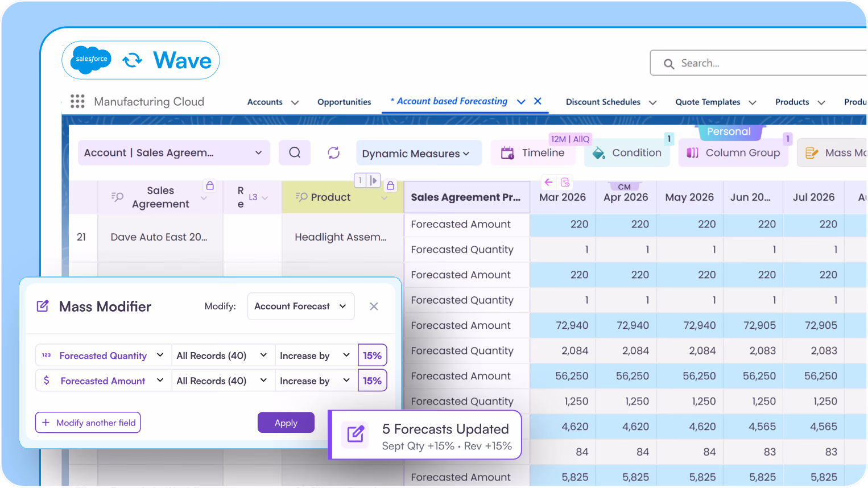Toggle the Sales Agreement column lock
Viewport: 868px width, 488px height.
pos(210,185)
